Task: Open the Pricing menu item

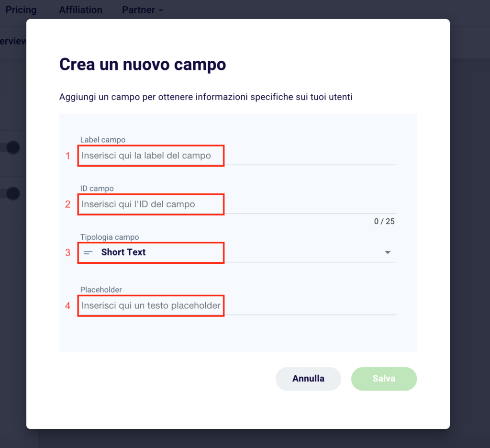Action: point(21,10)
